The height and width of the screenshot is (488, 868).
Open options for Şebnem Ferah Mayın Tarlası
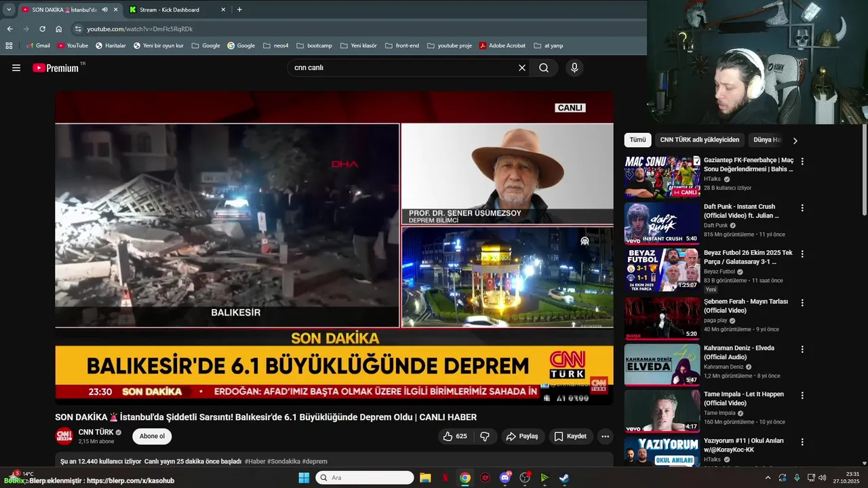coord(802,302)
